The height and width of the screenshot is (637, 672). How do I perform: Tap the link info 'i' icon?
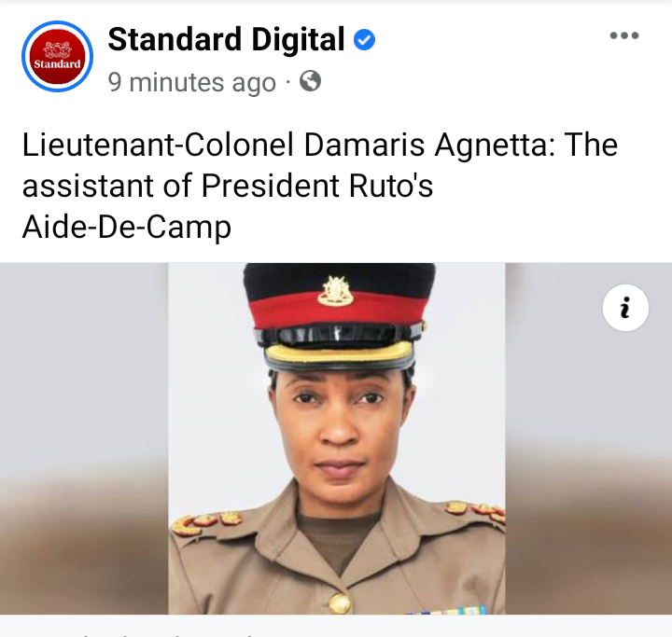tap(625, 308)
